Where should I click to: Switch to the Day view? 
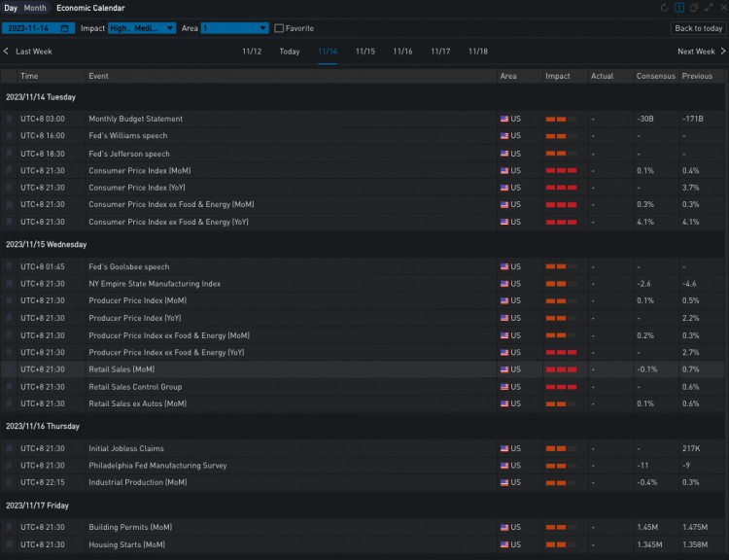(11, 8)
